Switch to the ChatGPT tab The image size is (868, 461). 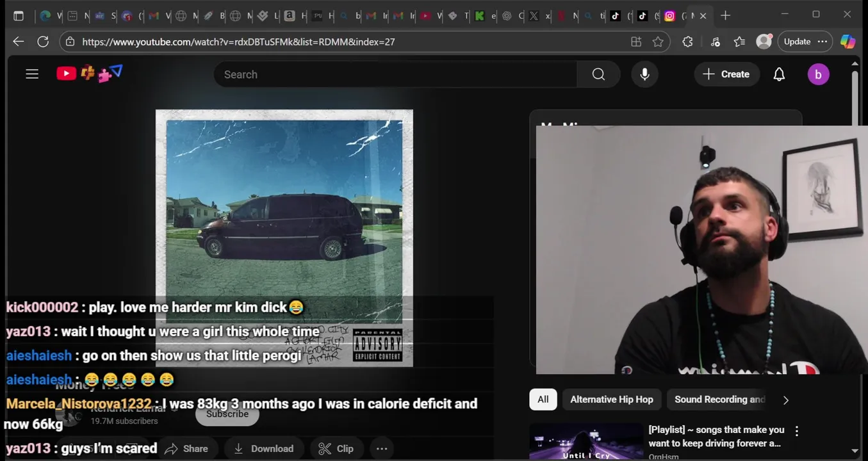click(x=507, y=16)
